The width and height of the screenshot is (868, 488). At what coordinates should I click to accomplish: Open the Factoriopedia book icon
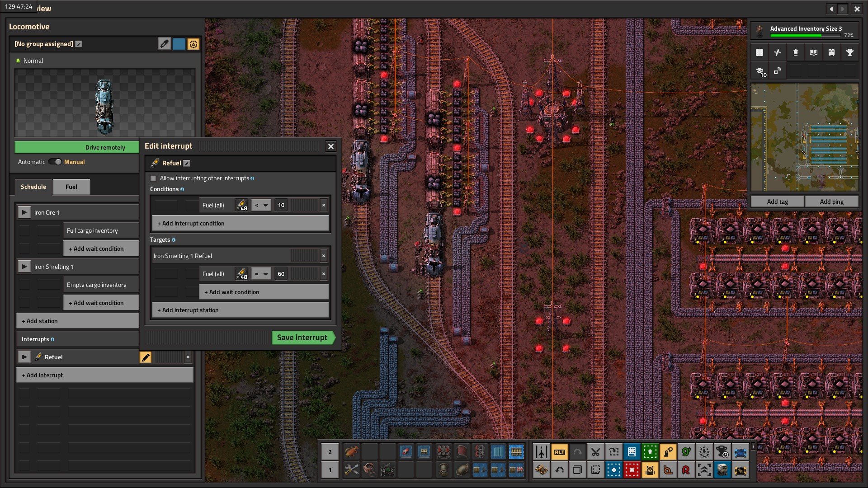pos(814,52)
